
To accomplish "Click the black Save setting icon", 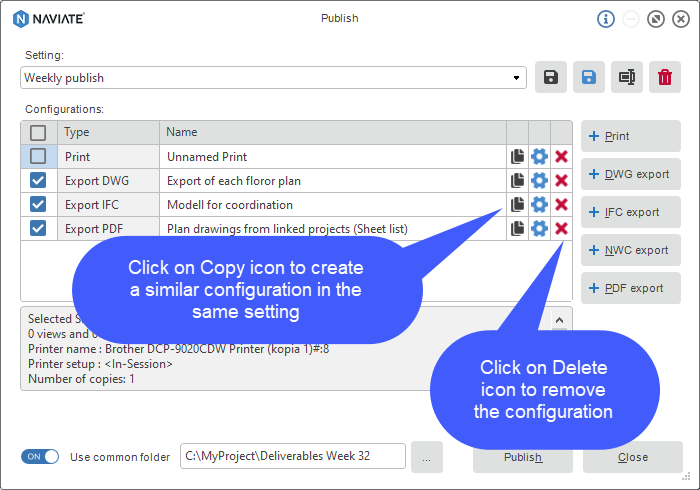I will pos(550,77).
